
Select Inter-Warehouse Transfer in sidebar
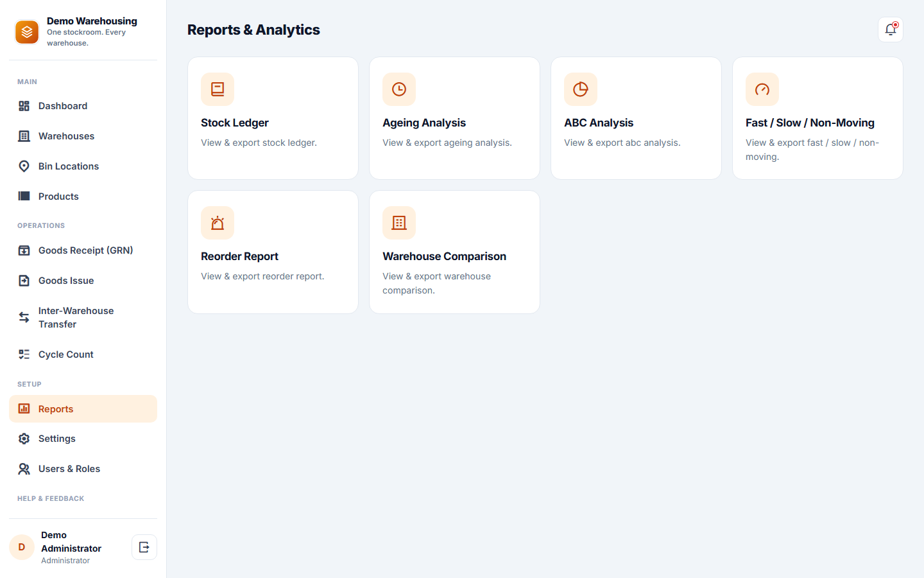pyautogui.click(x=83, y=317)
